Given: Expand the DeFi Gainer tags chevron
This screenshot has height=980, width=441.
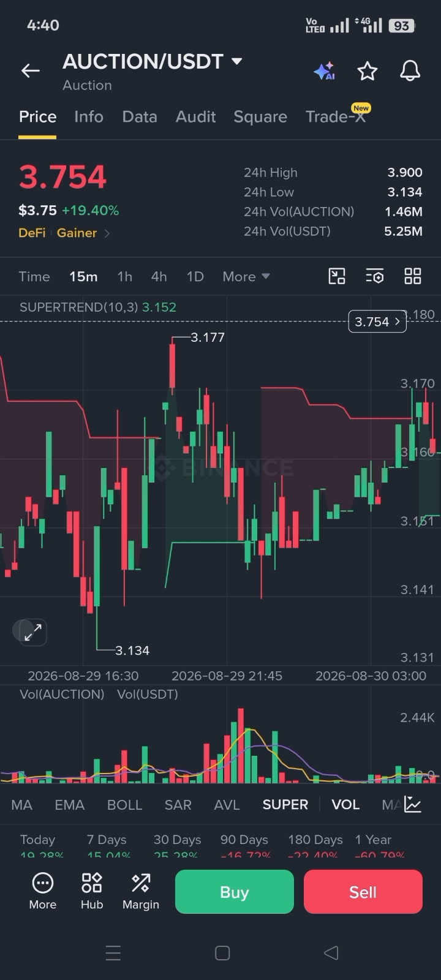Looking at the screenshot, I should (x=107, y=233).
